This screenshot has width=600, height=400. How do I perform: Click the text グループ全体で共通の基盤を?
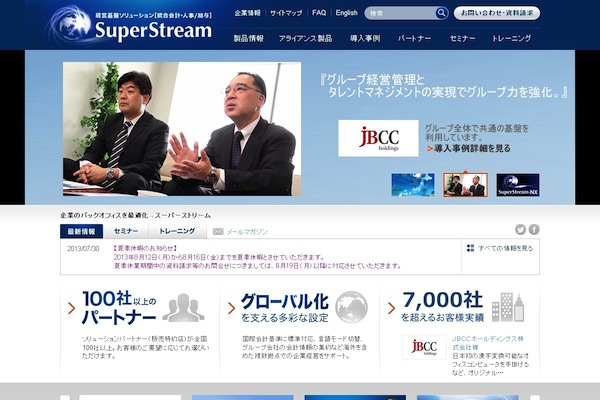point(477,128)
